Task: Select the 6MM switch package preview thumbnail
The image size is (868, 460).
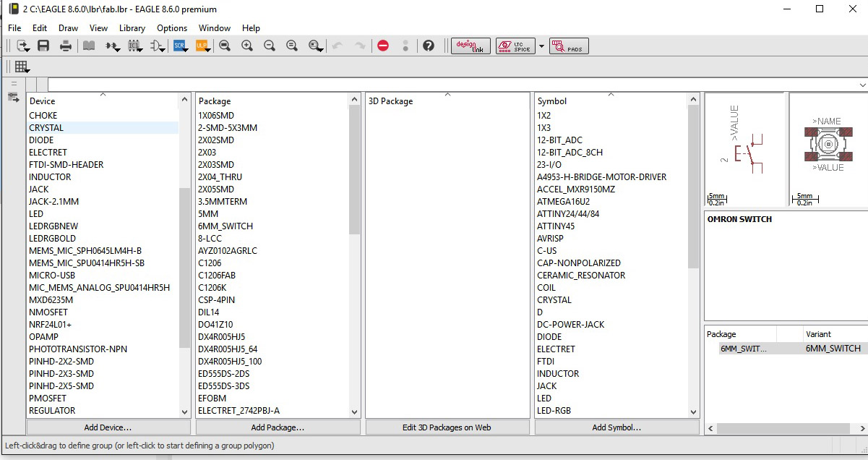Action: 828,150
